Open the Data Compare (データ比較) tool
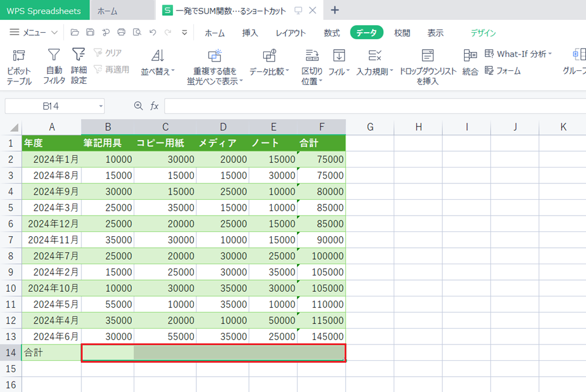The image size is (586, 392). 269,62
